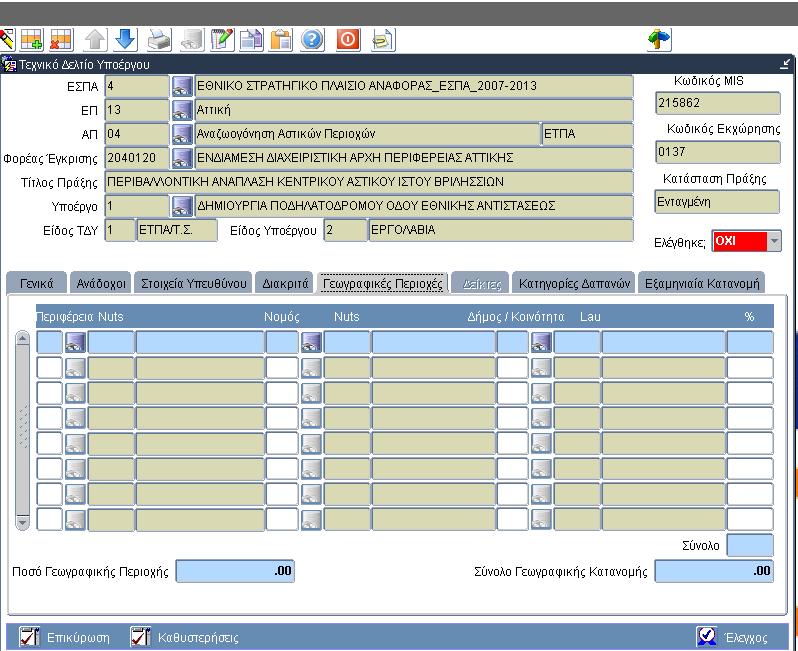Screen dimensions: 798x651
Task: Click the Σύνολο percentage total field
Action: 750,545
